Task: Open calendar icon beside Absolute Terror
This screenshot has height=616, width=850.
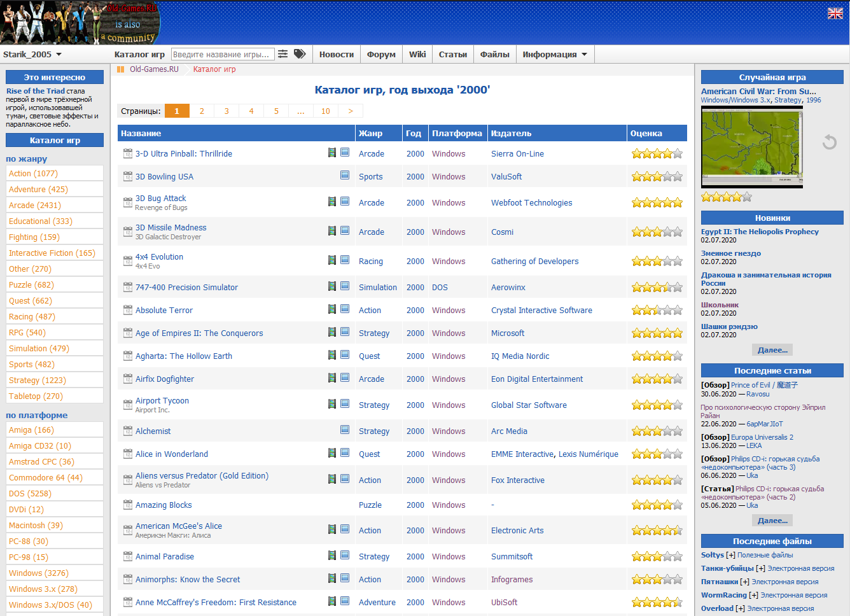Action: click(127, 310)
